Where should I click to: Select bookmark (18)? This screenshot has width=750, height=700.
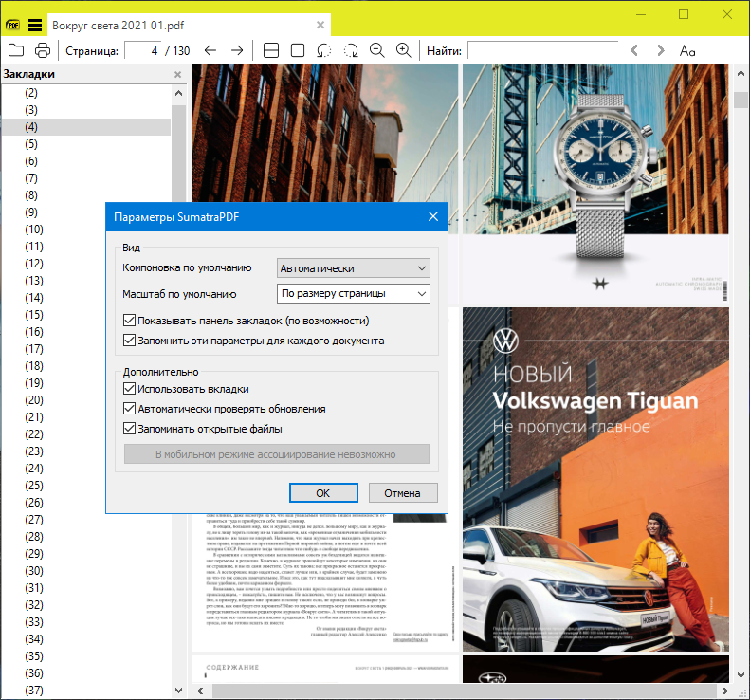[33, 366]
